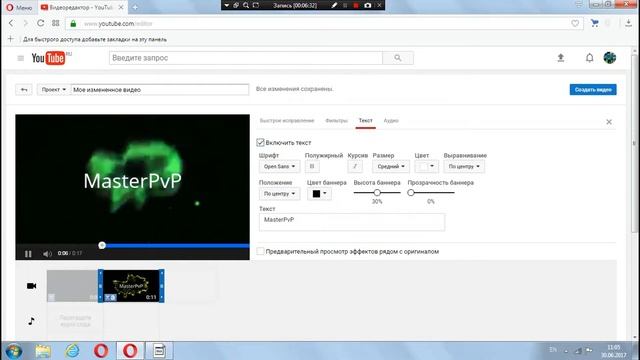Screen dimensions: 640x360
Task: Adjust the Высота баннера slider handle
Action: click(x=377, y=192)
